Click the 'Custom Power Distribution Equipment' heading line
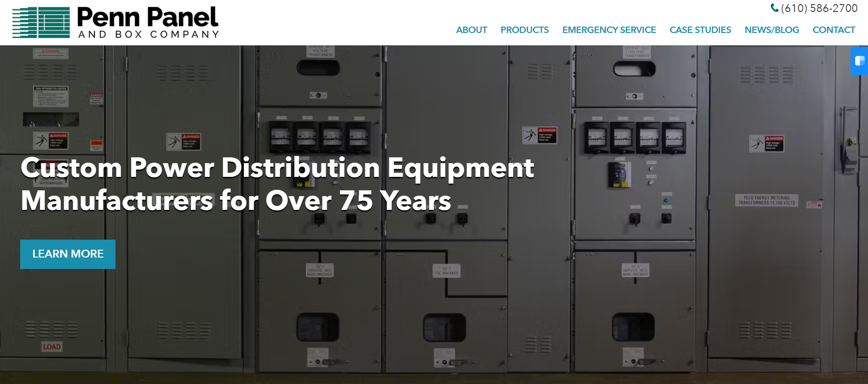 click(x=277, y=168)
